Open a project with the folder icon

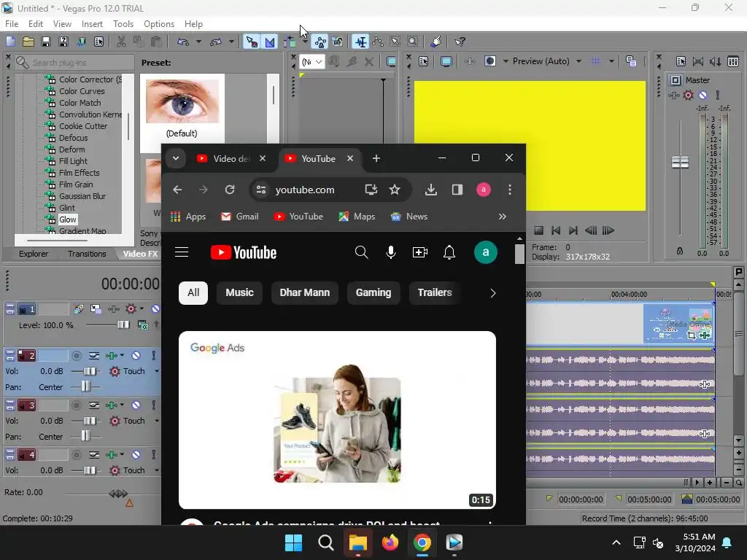[28, 42]
